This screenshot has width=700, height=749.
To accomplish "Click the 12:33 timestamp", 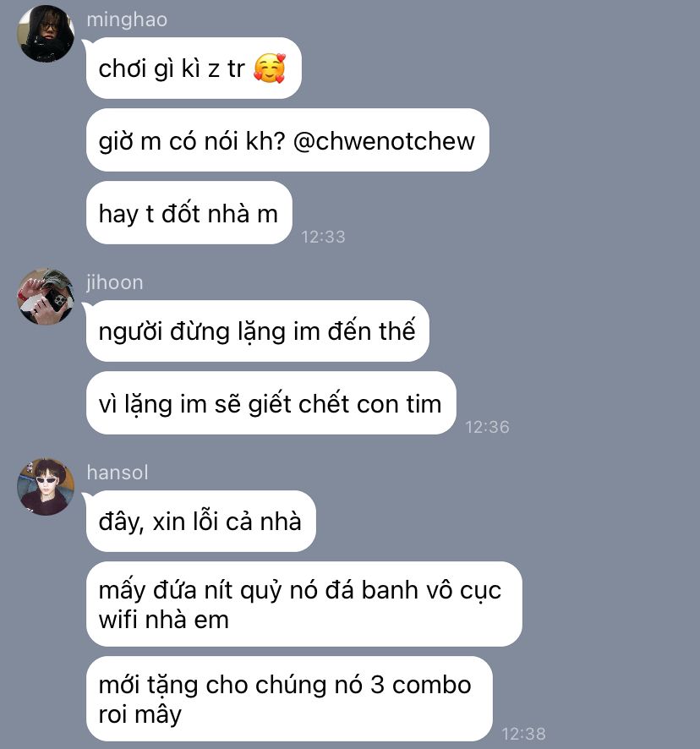I will pos(323,237).
